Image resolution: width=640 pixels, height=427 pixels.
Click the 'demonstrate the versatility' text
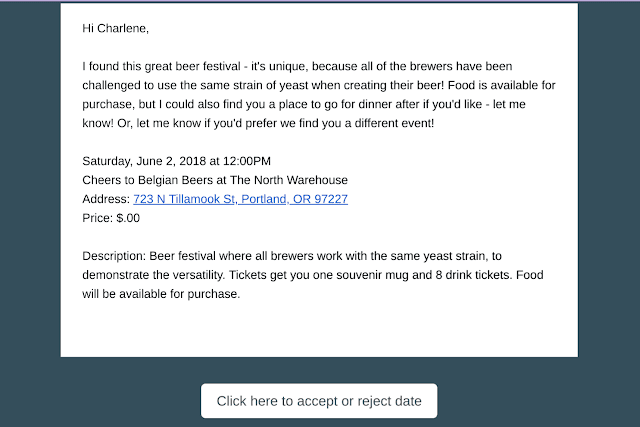pyautogui.click(x=153, y=275)
